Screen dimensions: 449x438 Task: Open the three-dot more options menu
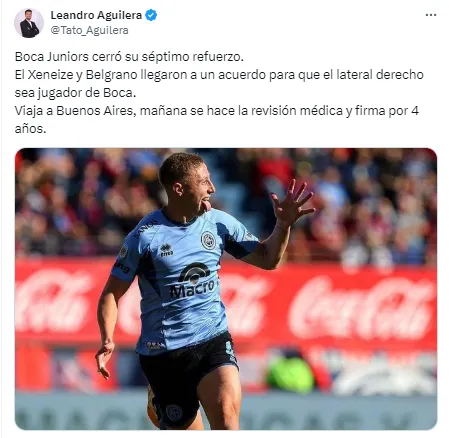click(x=431, y=15)
